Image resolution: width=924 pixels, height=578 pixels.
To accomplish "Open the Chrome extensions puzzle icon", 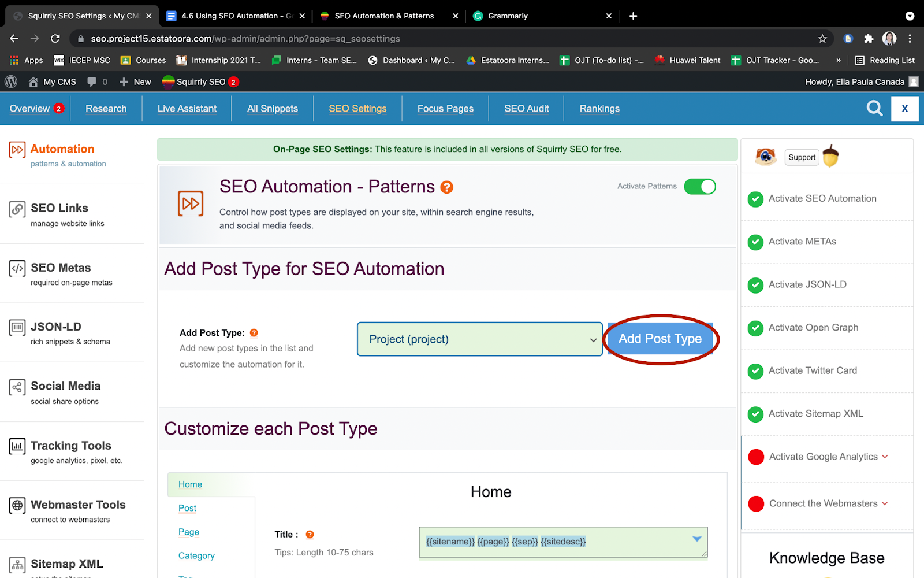I will coord(869,39).
